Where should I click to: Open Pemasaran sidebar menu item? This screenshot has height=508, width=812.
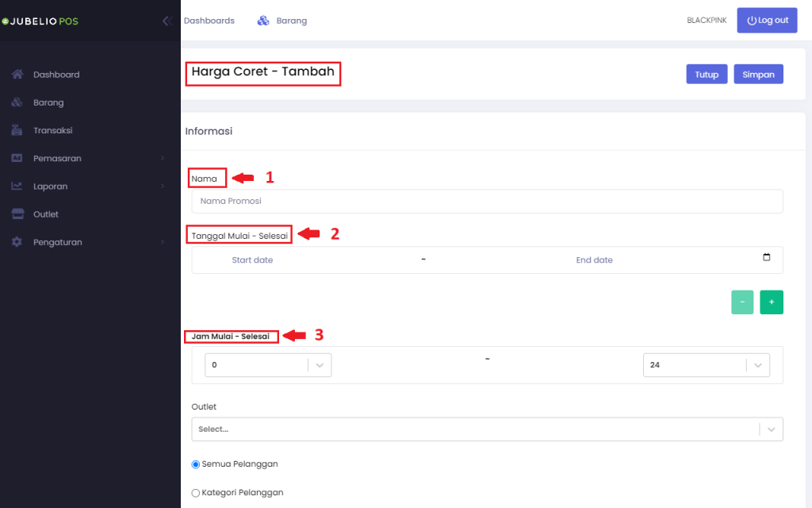57,159
